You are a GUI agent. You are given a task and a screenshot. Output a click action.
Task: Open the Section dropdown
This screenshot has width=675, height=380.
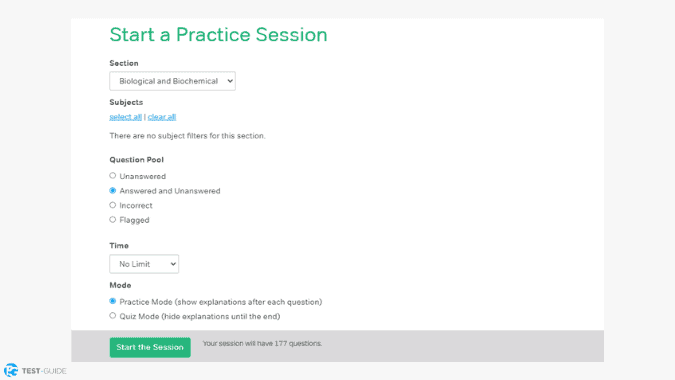click(172, 81)
